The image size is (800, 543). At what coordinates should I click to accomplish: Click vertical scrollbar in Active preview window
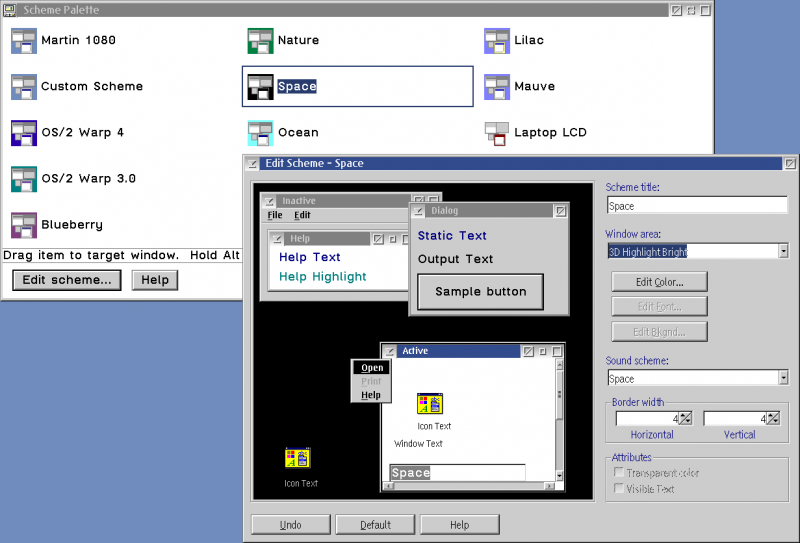(x=560, y=420)
